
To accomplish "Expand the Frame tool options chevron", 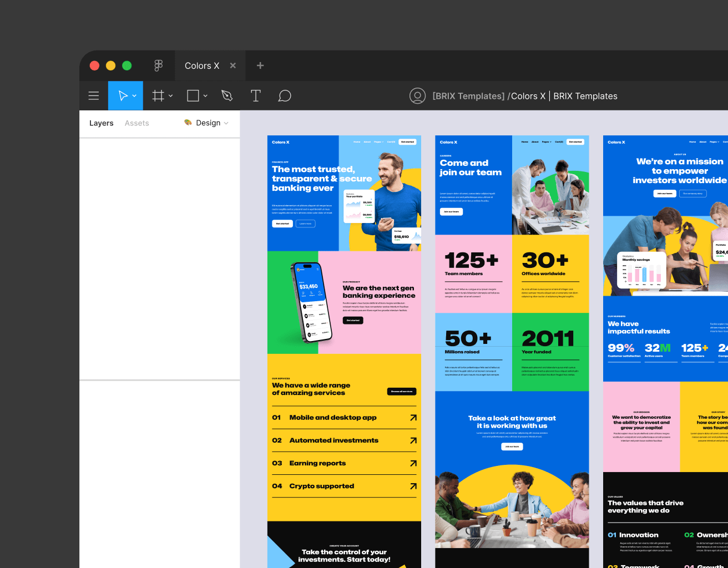I will point(170,95).
